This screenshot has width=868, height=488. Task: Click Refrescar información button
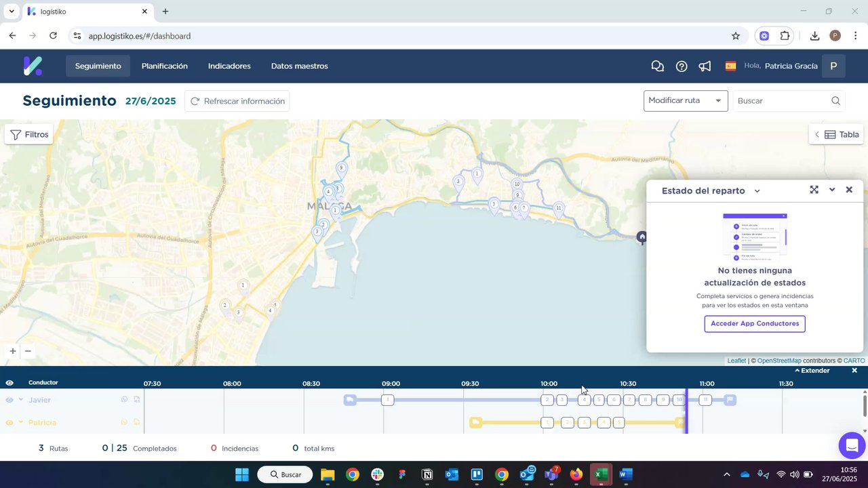pyautogui.click(x=237, y=101)
